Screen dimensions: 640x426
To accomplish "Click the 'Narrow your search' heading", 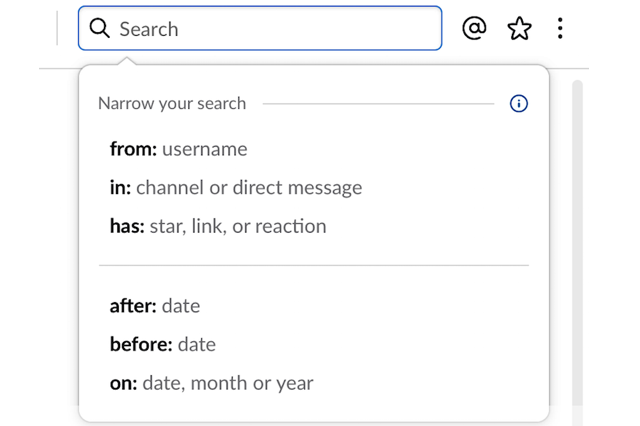I will click(x=172, y=104).
